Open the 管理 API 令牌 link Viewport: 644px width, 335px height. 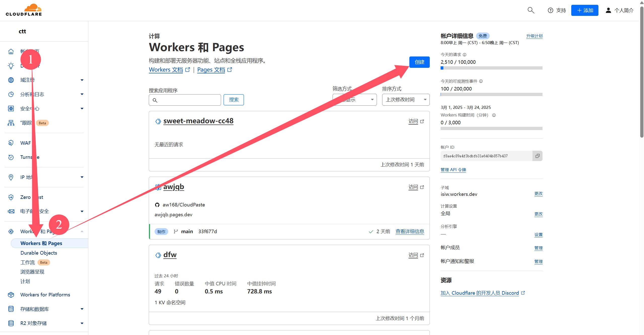(453, 170)
